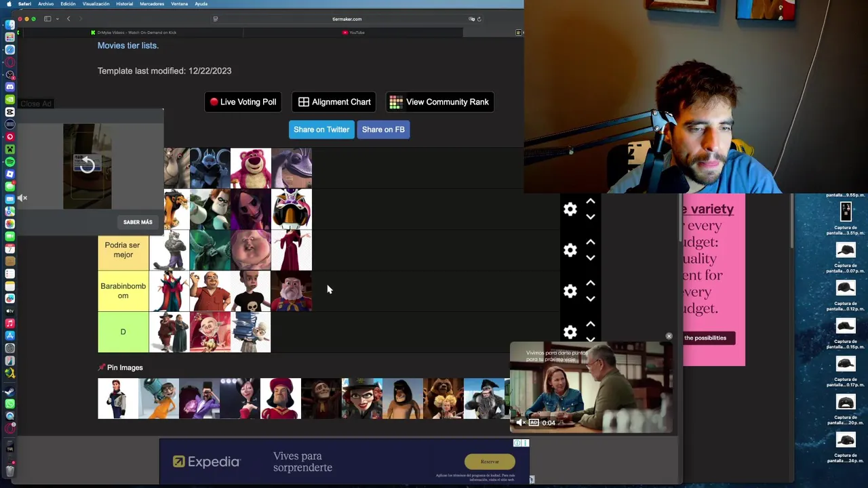868x488 pixels.
Task: Move Barabinbombom tier down
Action: [x=591, y=298]
